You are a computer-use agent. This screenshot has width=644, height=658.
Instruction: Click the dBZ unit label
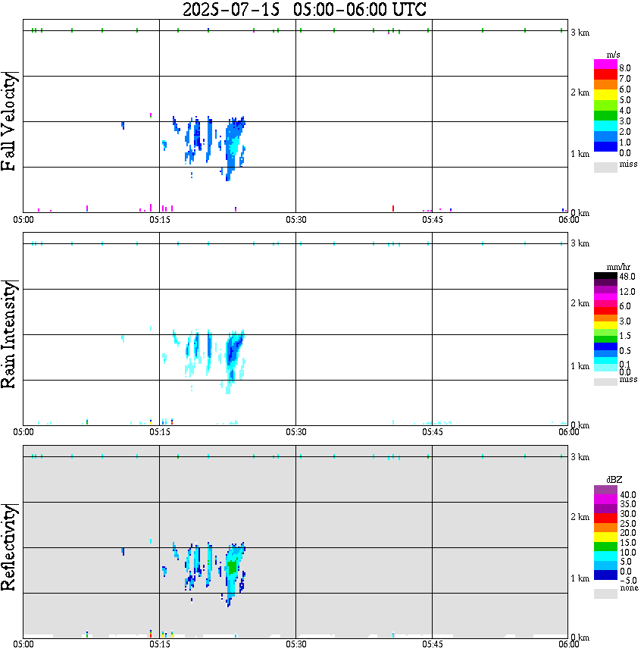coord(614,480)
